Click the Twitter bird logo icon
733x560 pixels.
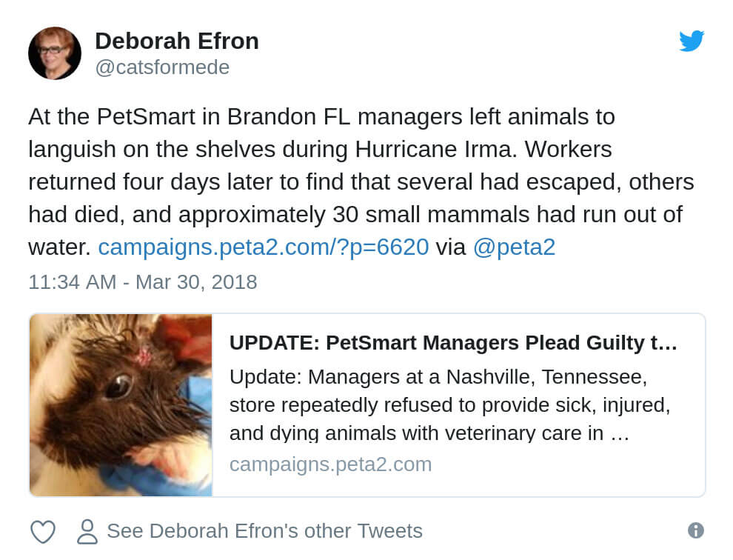pyautogui.click(x=692, y=41)
